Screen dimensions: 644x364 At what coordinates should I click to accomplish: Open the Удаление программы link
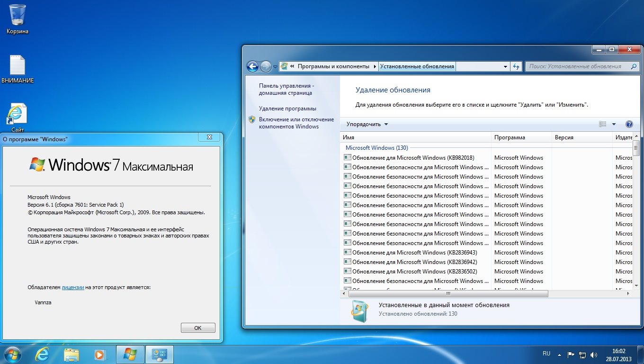tap(287, 109)
